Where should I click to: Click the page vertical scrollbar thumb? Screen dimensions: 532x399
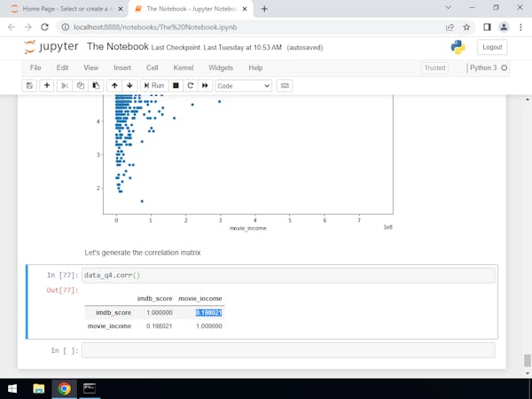tap(528, 360)
